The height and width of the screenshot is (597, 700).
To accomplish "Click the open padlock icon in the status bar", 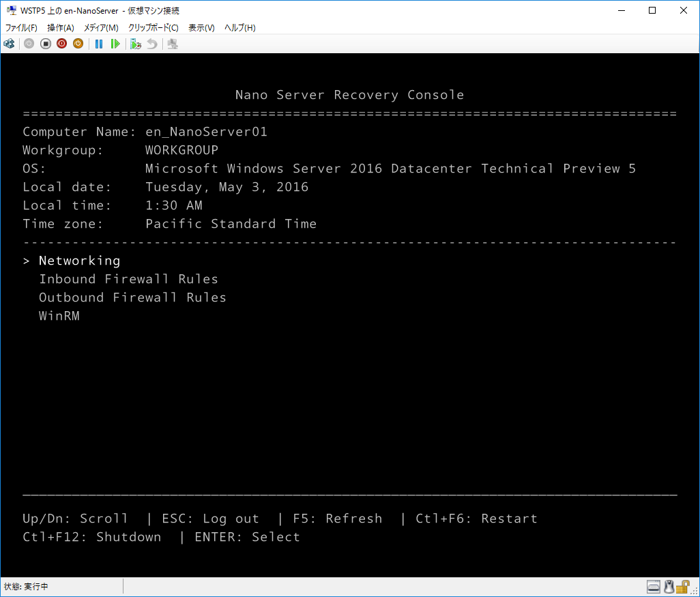I will pos(682,586).
